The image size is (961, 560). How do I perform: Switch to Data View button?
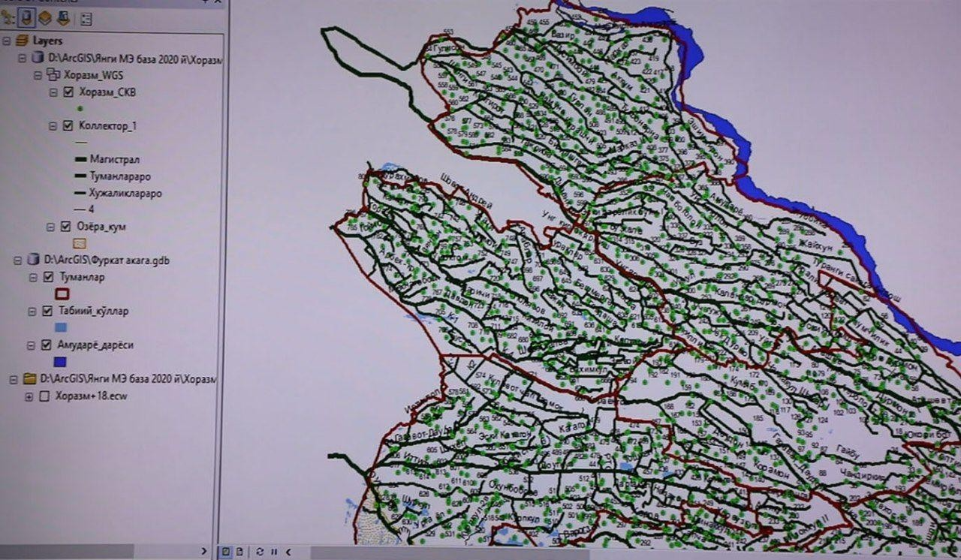(225, 552)
